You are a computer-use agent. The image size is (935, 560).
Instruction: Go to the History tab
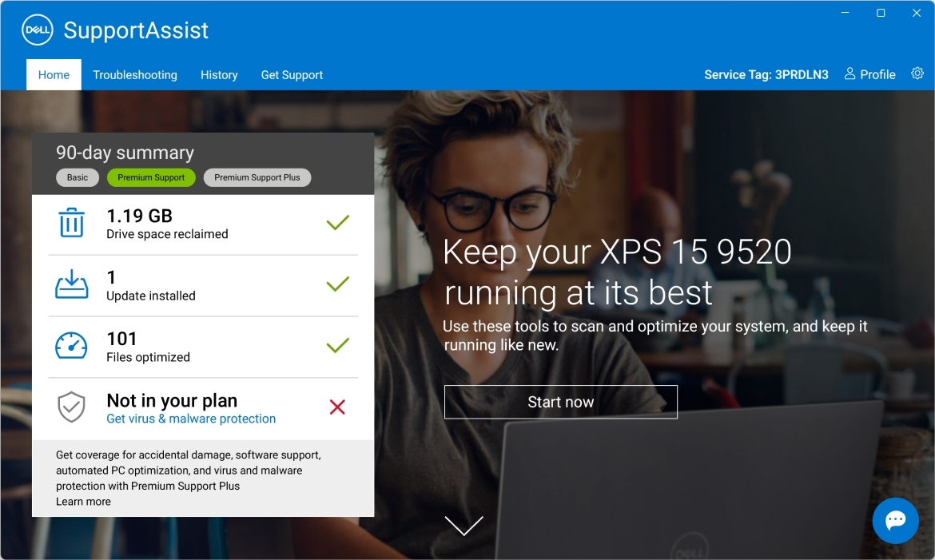point(219,74)
